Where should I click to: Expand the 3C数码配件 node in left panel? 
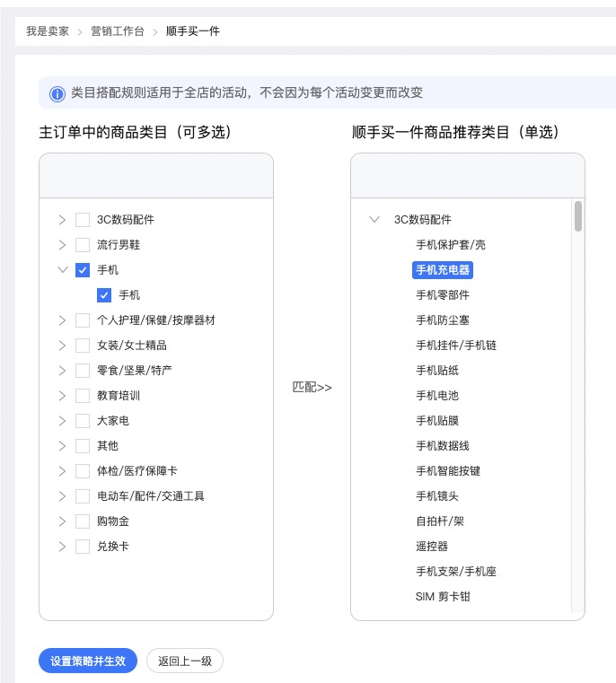(62, 220)
